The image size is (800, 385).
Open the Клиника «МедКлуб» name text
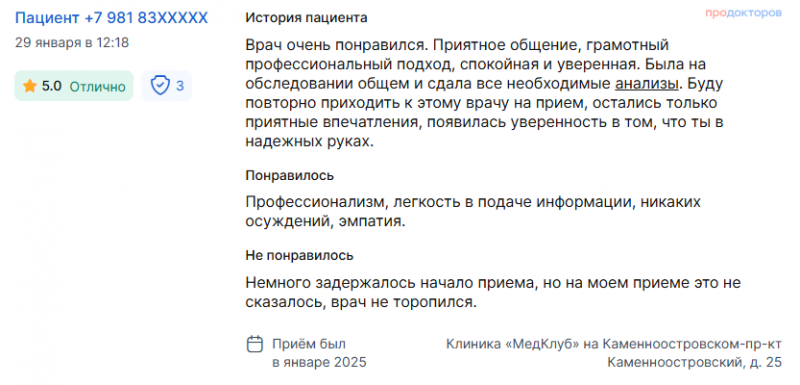coord(512,344)
